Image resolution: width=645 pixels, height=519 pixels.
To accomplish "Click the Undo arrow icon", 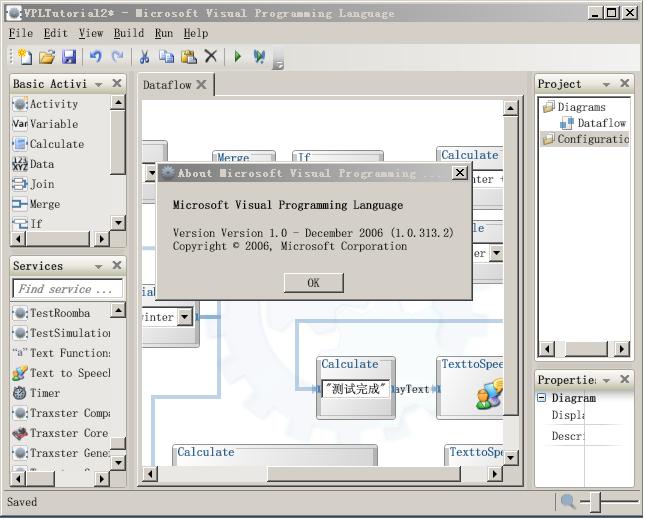I will 95,56.
